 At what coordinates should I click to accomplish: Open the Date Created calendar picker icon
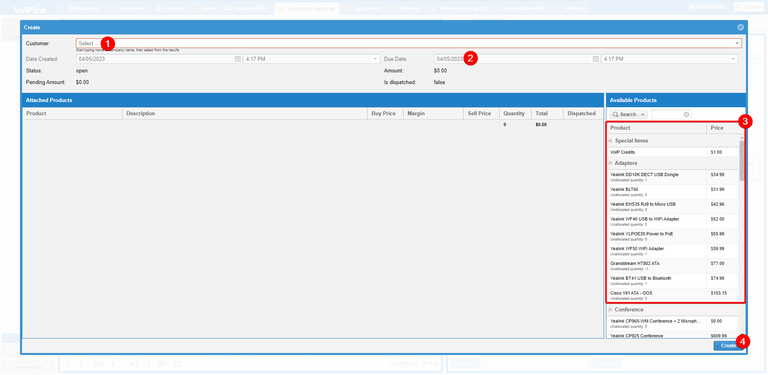point(238,59)
